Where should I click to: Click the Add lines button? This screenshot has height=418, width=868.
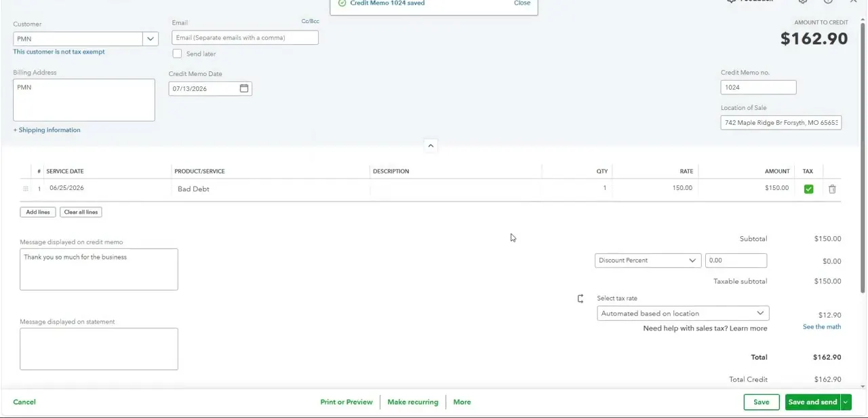pyautogui.click(x=38, y=212)
